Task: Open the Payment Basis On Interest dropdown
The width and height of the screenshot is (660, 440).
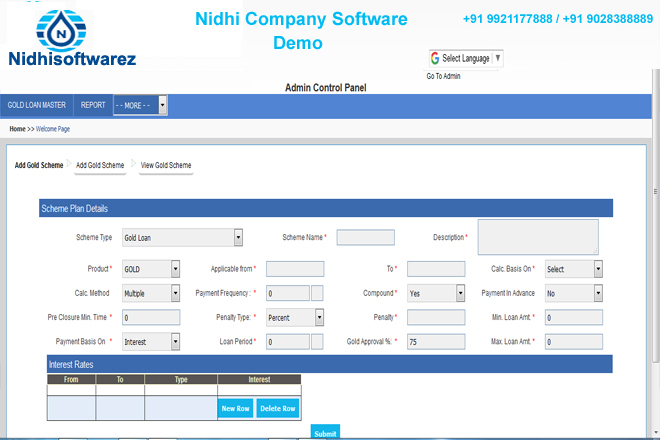Action: tap(151, 342)
